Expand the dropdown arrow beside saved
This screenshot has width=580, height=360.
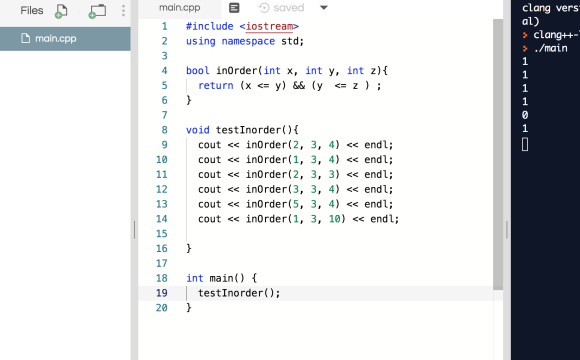tap(324, 8)
